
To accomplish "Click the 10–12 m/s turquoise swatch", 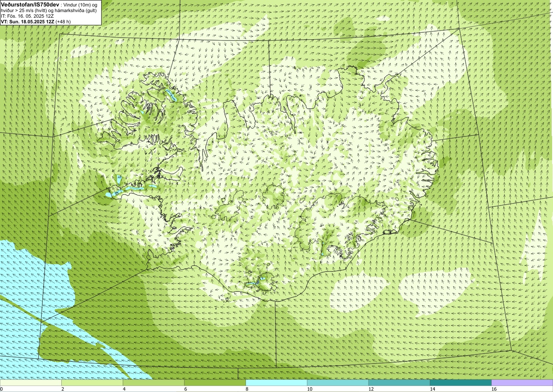I will 337,383.
